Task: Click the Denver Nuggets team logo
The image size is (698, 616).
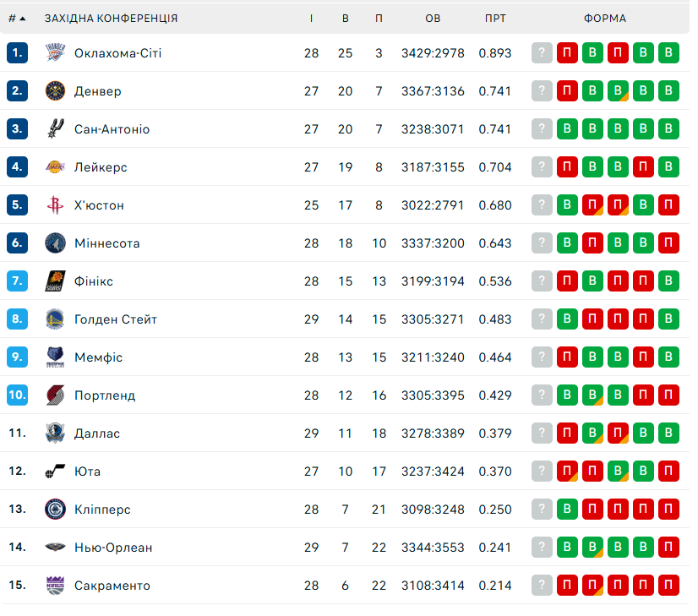Action: click(x=55, y=91)
